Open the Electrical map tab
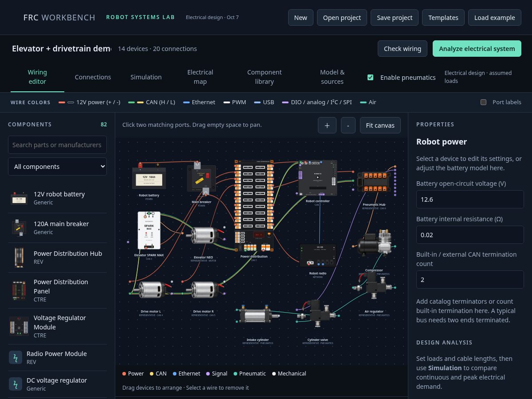The width and height of the screenshot is (532, 399). (x=200, y=77)
